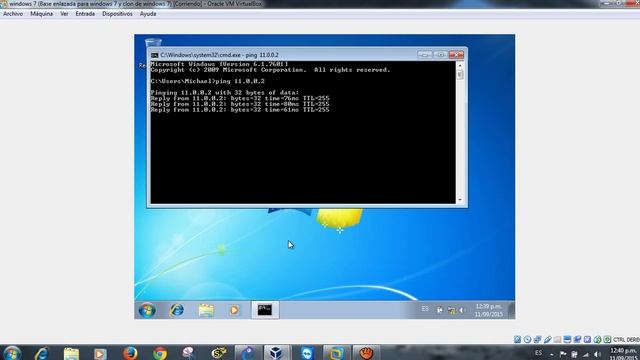This screenshot has height=360, width=640.
Task: Select the cmd.exe button in guest taskbar
Action: click(x=265, y=310)
